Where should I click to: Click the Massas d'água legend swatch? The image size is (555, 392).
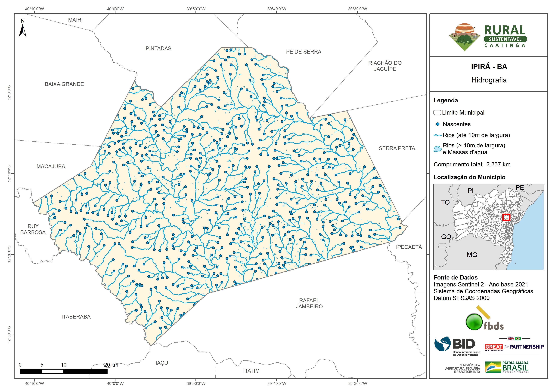point(437,149)
